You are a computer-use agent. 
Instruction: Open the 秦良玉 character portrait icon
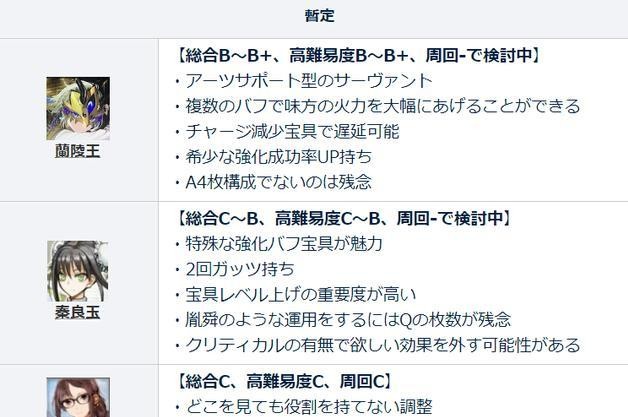[78, 271]
